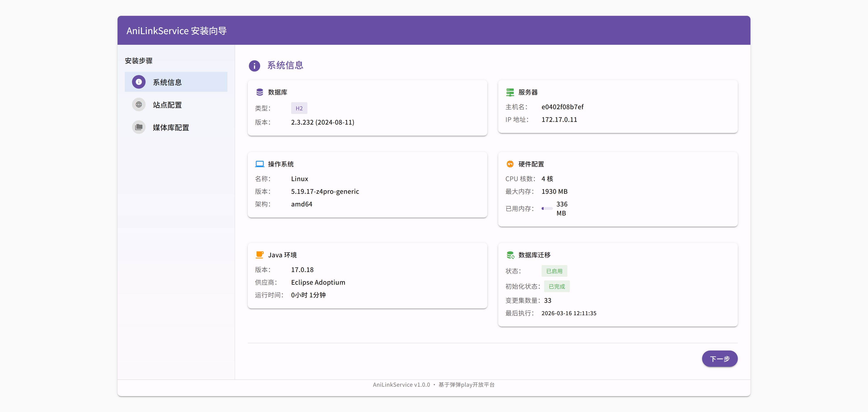Select the 系统信息 step in sidebar

pos(167,82)
